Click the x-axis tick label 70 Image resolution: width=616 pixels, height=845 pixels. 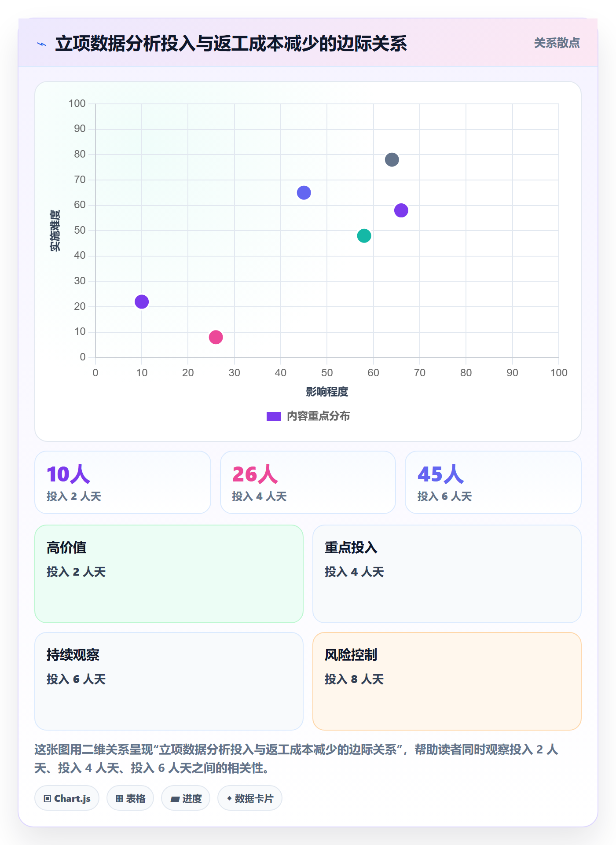[x=420, y=373]
